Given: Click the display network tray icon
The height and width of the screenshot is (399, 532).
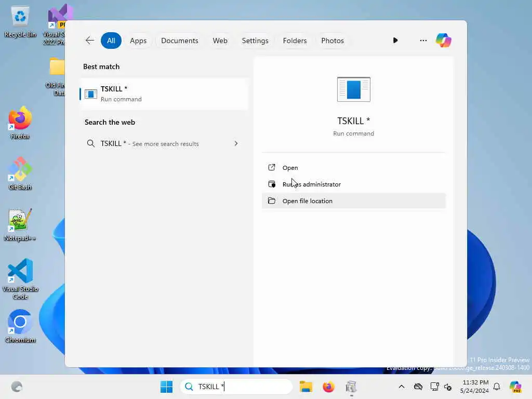Looking at the screenshot, I should click(434, 387).
